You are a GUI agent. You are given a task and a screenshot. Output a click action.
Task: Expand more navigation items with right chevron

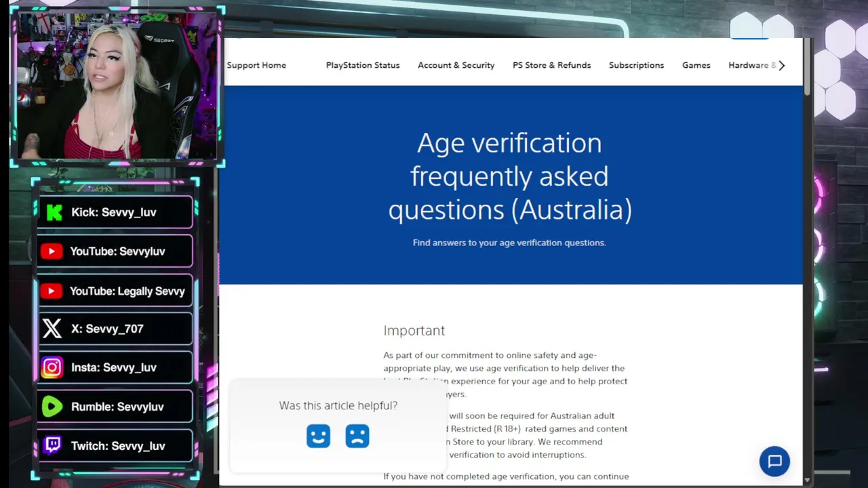[x=781, y=65]
